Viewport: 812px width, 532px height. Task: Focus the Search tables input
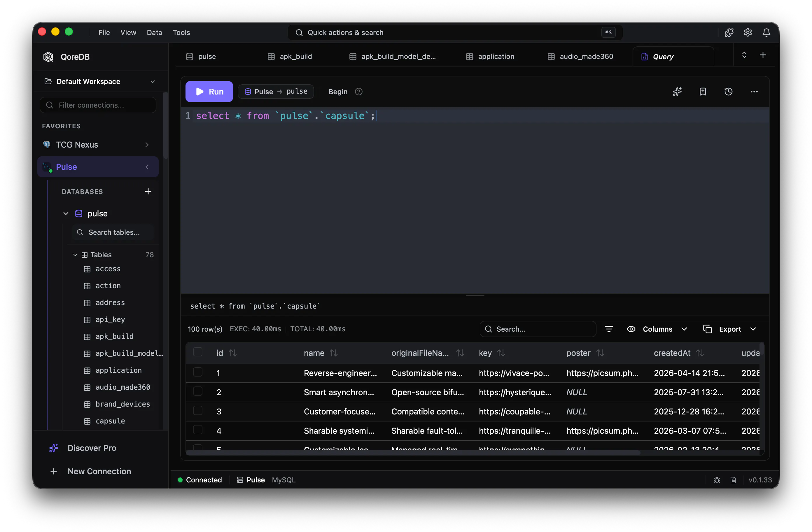[x=113, y=232]
